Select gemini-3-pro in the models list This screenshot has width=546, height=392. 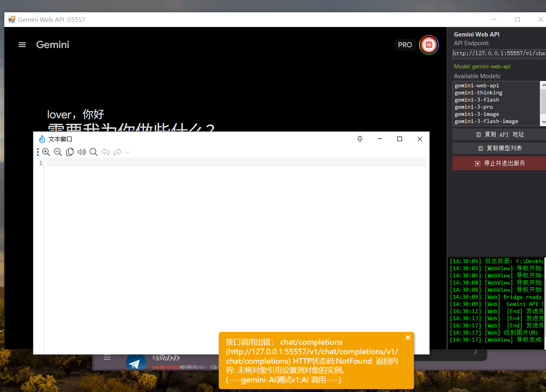click(x=474, y=107)
